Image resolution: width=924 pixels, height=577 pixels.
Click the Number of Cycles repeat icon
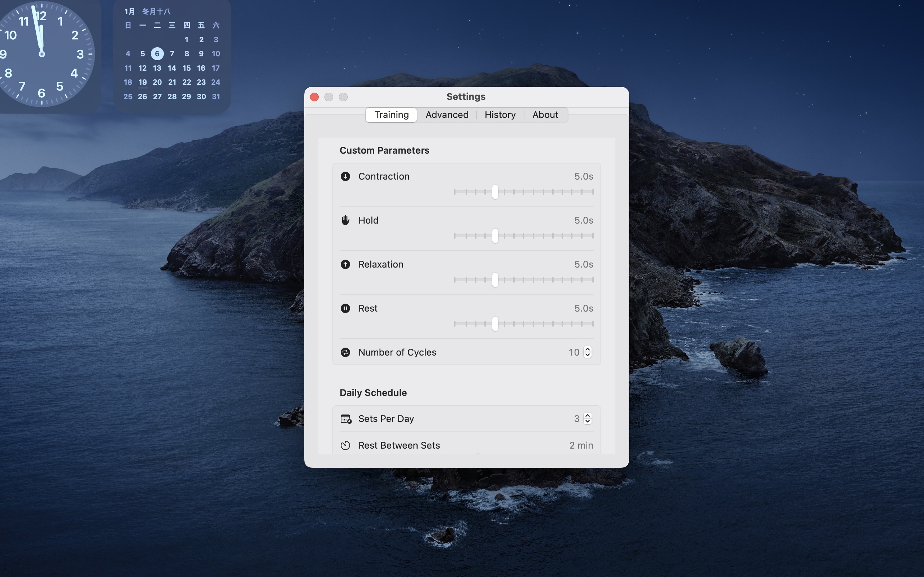click(x=345, y=352)
